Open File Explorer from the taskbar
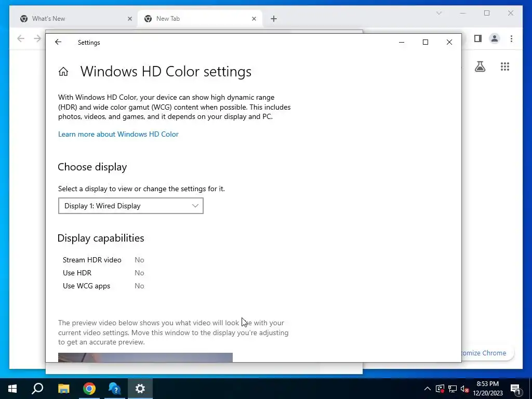This screenshot has width=532, height=399. pyautogui.click(x=63, y=389)
